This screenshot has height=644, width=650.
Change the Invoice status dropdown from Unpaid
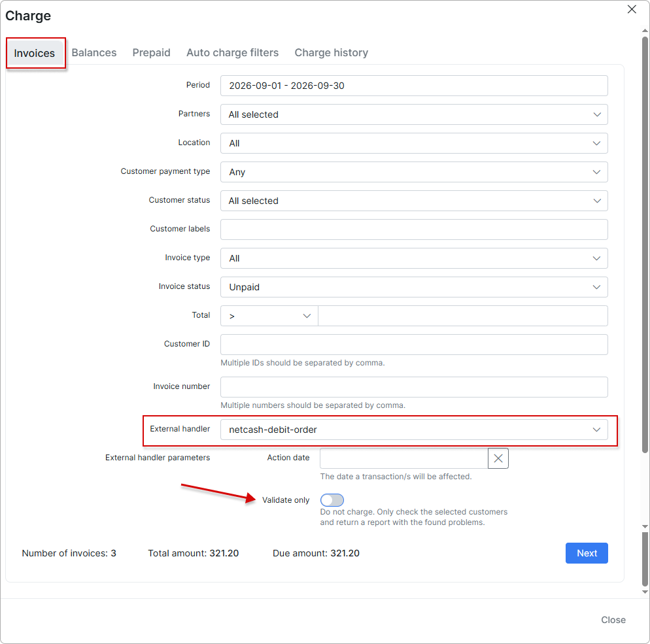pyautogui.click(x=414, y=287)
